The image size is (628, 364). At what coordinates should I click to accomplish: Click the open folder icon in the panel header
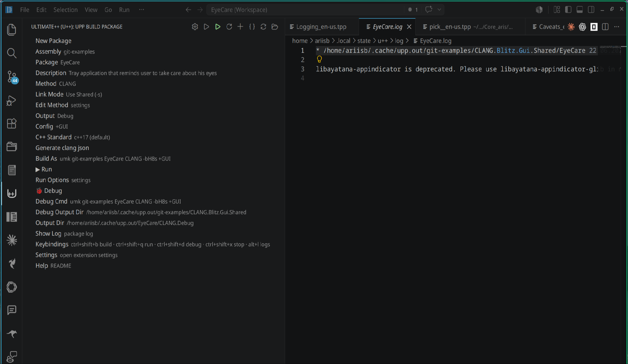pos(275,27)
